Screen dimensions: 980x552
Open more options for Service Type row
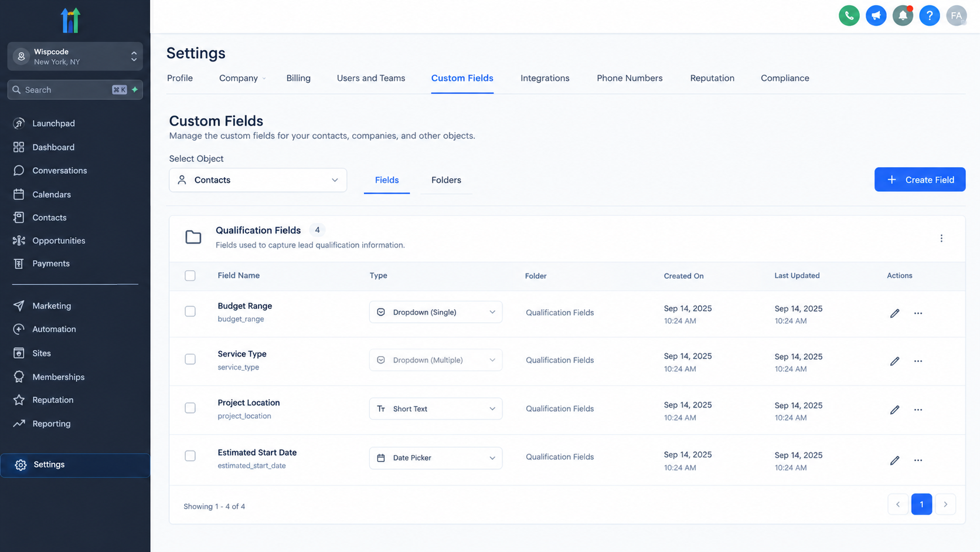click(918, 361)
